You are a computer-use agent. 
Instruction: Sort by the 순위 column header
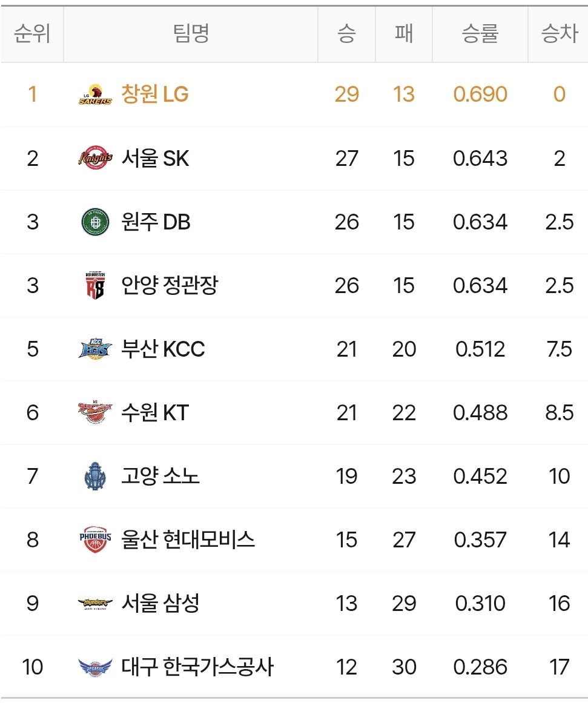point(32,34)
